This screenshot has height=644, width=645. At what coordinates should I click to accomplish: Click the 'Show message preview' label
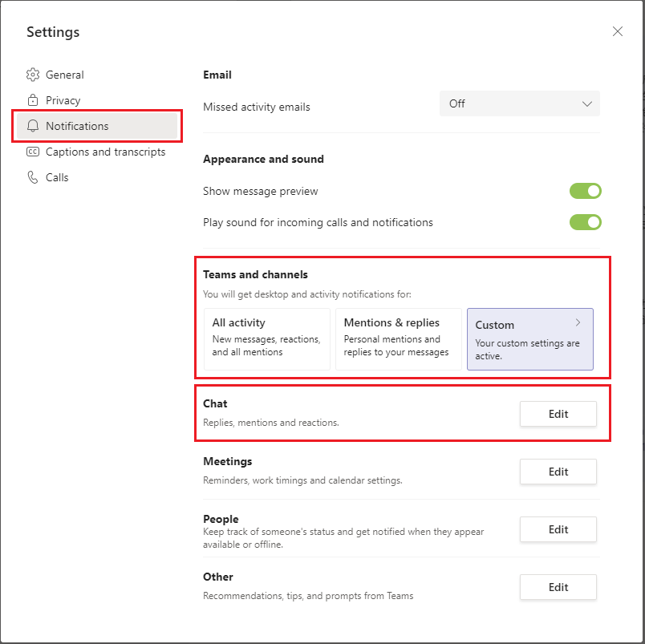point(260,191)
